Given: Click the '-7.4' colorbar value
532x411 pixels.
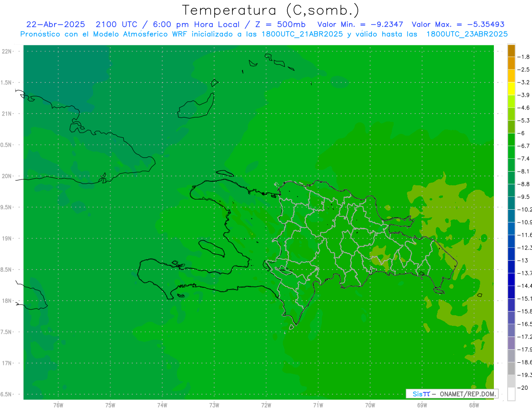Looking at the screenshot, I should click(x=524, y=158).
